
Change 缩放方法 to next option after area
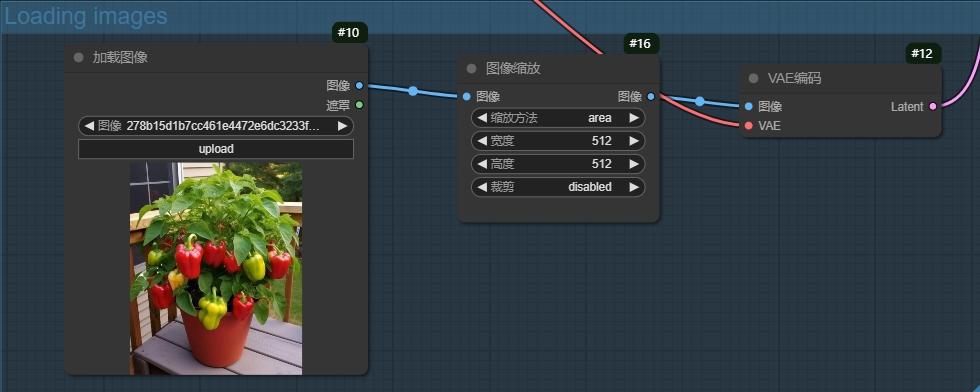(634, 118)
